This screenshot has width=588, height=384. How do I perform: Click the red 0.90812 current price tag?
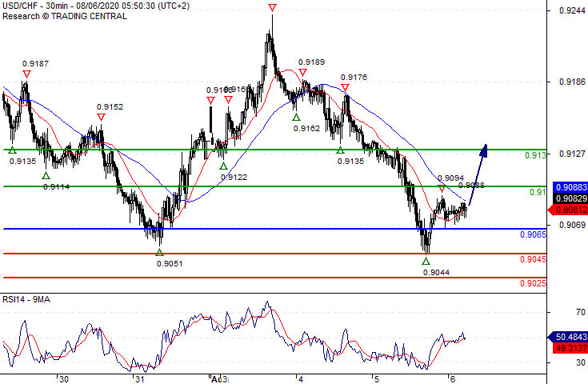tap(568, 210)
